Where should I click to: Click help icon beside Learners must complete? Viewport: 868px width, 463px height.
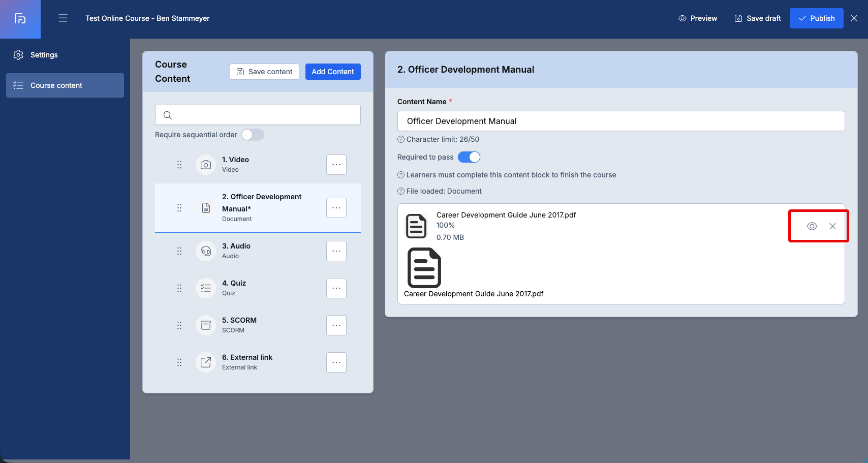401,175
